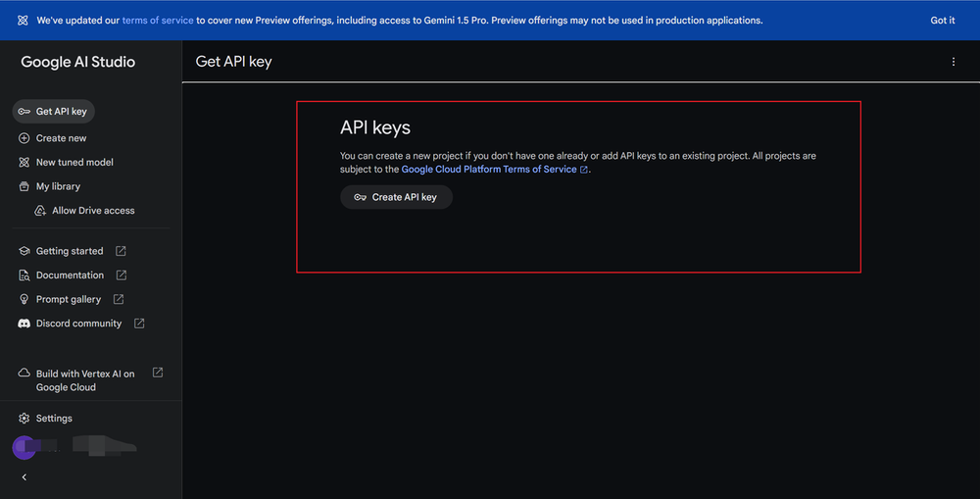Open the three-dot more options menu
This screenshot has height=499, width=980.
point(954,62)
